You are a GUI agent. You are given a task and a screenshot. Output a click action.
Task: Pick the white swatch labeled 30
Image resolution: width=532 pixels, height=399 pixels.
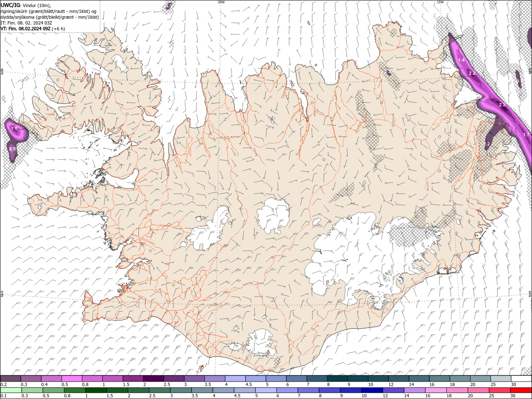pyautogui.click(x=521, y=379)
